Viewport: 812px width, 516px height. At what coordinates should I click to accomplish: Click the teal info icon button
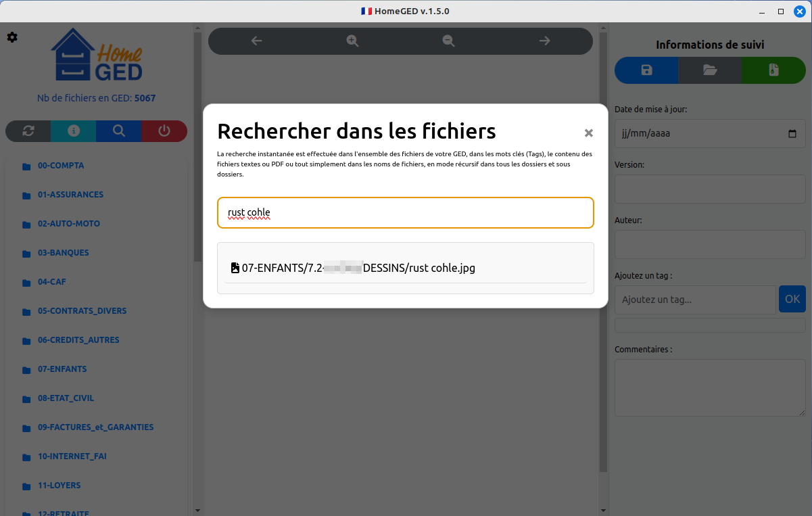[x=74, y=131]
